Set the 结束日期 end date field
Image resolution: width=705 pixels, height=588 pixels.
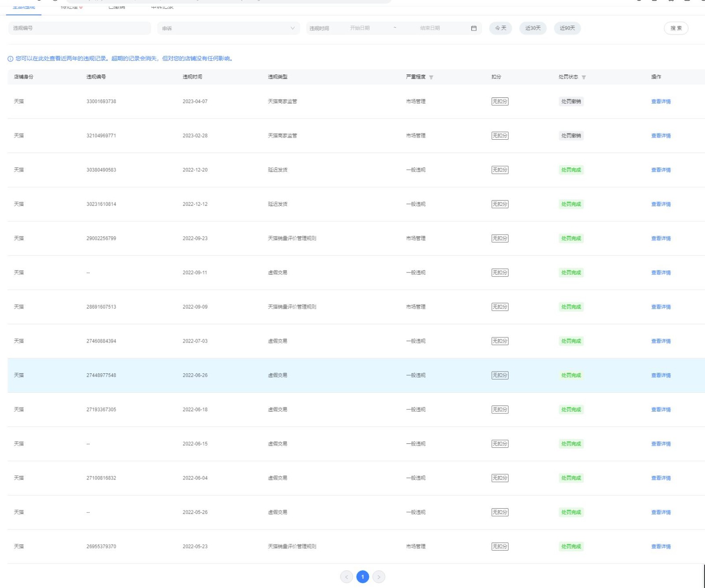coord(430,28)
